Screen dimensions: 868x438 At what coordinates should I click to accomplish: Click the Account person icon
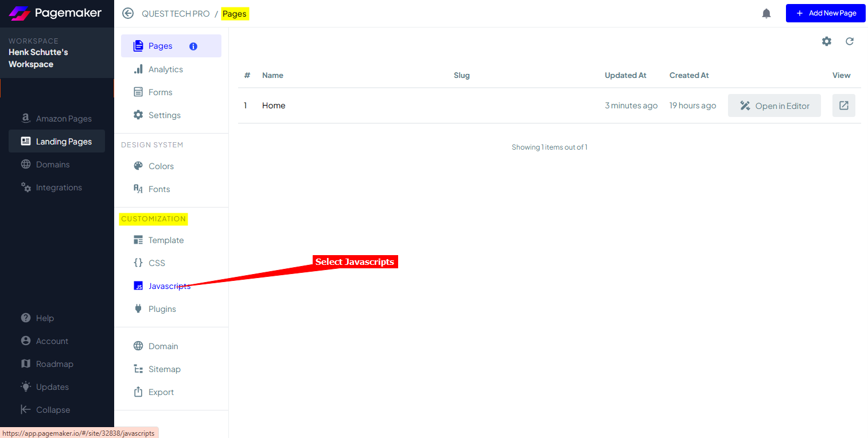[26, 341]
